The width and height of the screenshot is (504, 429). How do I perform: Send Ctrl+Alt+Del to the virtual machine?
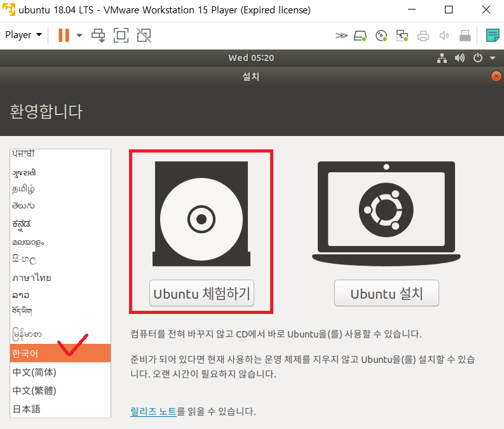(x=98, y=35)
